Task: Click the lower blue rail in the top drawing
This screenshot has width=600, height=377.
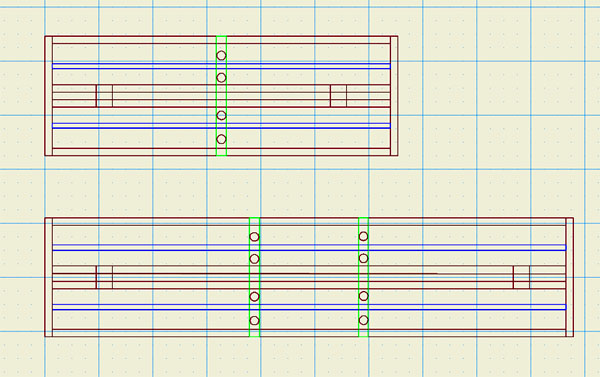Action: (221, 126)
